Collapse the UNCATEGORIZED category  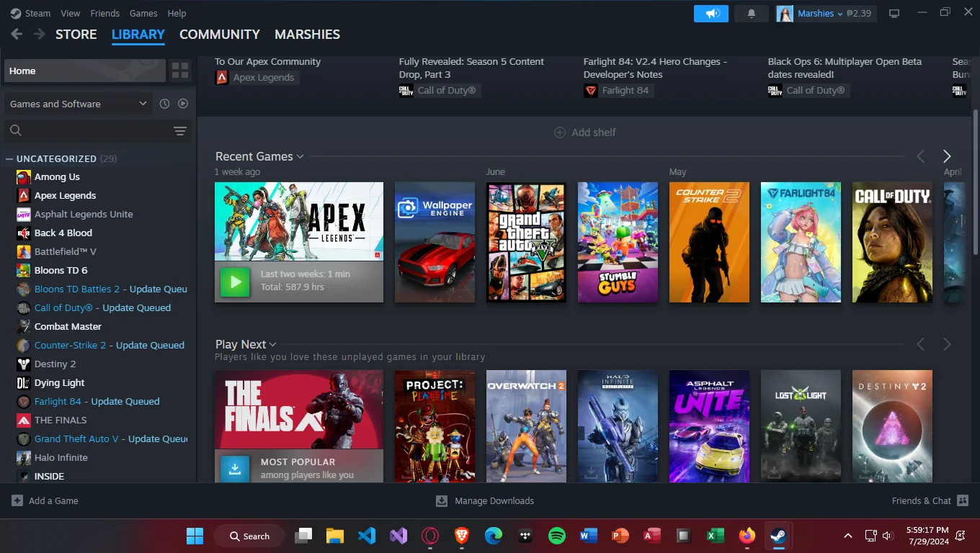click(x=9, y=159)
